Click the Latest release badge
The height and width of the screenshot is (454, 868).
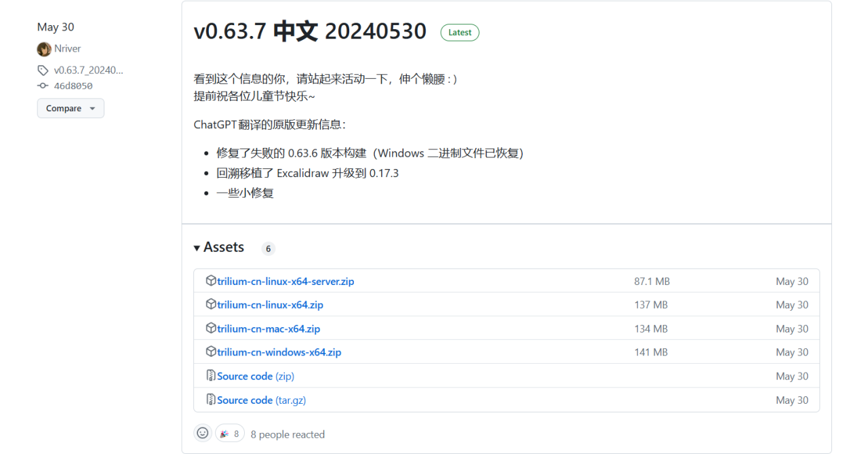[x=460, y=32]
